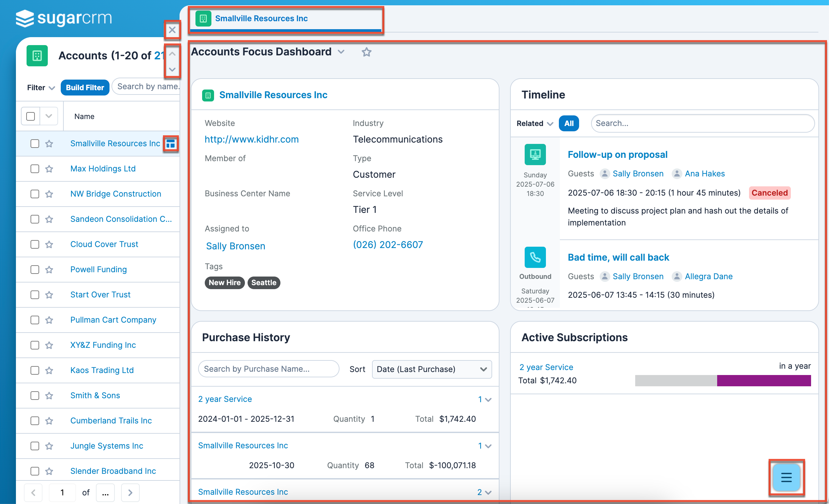This screenshot has height=504, width=829.
Task: Check the Max Holdings Ltd row checkbox
Action: pos(35,169)
